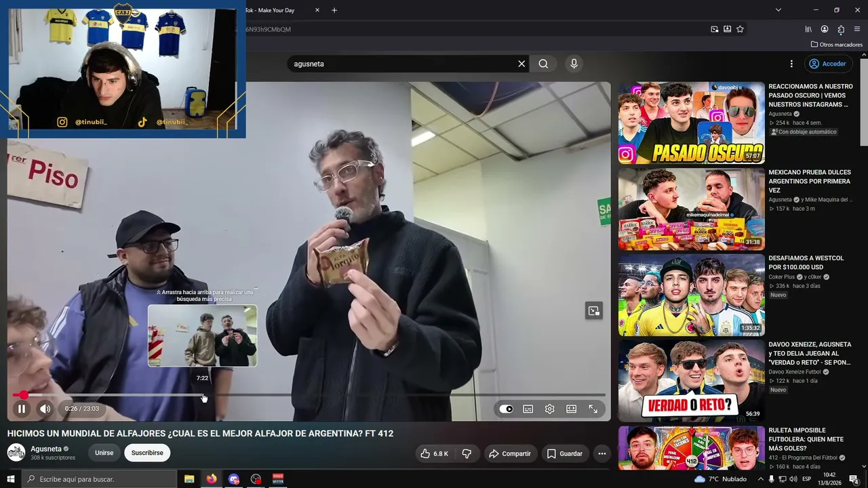Open the Firefox library icon
This screenshot has width=868, height=488.
(808, 29)
